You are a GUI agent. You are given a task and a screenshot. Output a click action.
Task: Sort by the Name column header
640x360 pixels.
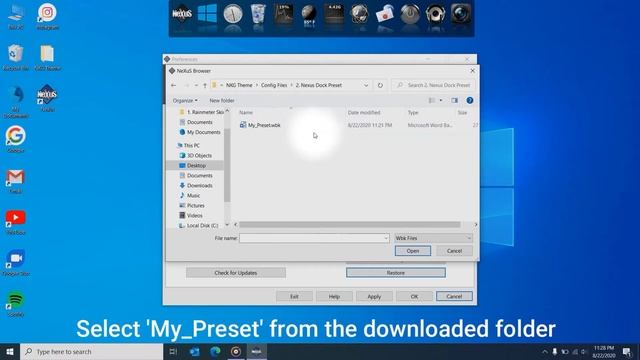coord(246,112)
